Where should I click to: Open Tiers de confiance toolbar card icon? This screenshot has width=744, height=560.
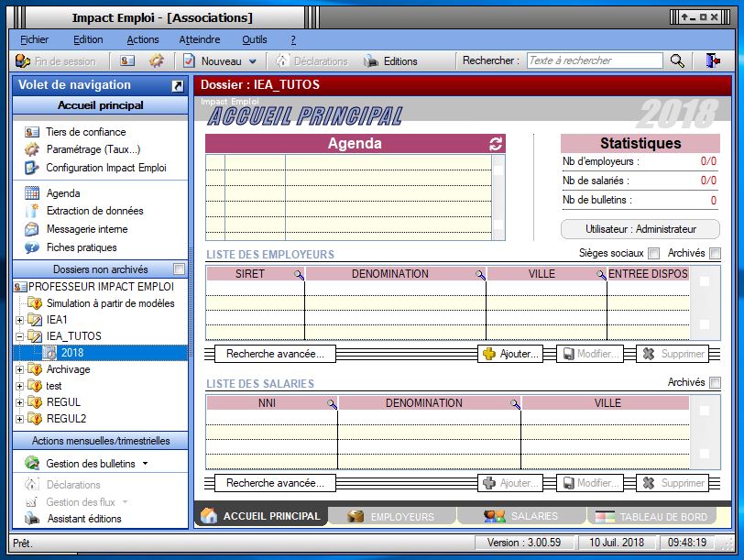tap(127, 60)
